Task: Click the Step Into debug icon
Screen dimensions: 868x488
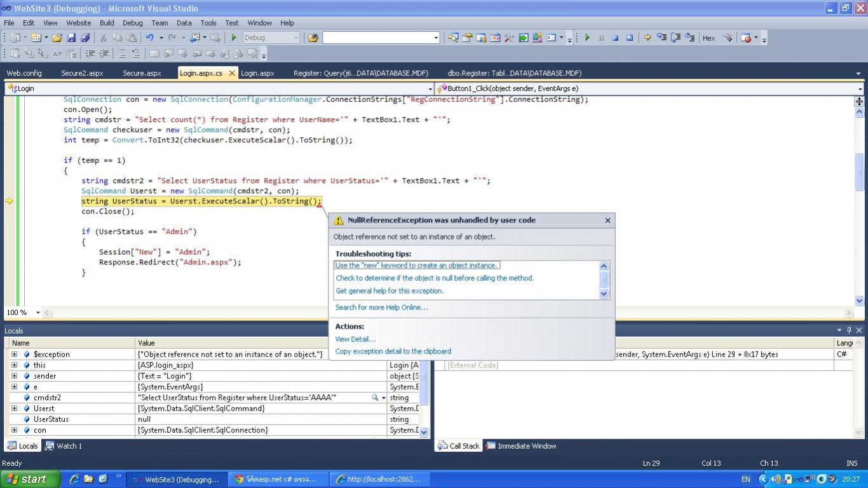Action: (661, 38)
